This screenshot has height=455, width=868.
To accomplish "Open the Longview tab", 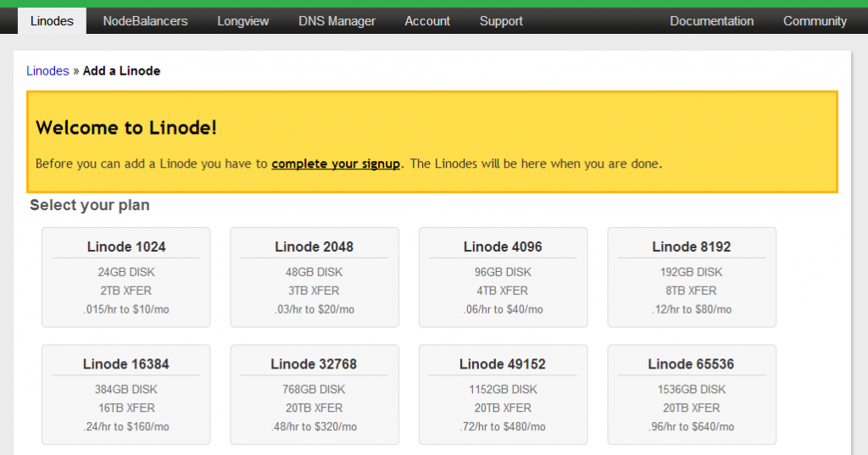I will (243, 21).
